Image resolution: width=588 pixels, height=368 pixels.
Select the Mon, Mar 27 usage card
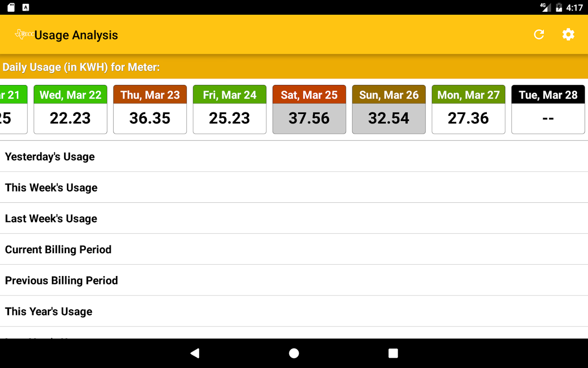[x=468, y=109]
